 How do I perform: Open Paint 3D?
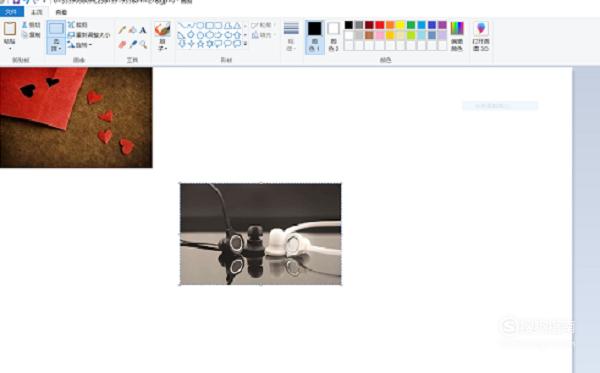(x=481, y=37)
